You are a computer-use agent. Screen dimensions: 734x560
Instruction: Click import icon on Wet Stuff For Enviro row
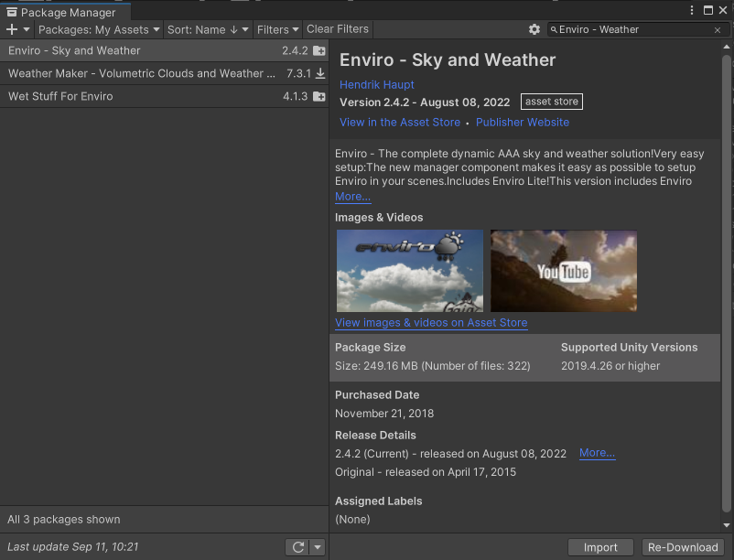click(x=319, y=96)
